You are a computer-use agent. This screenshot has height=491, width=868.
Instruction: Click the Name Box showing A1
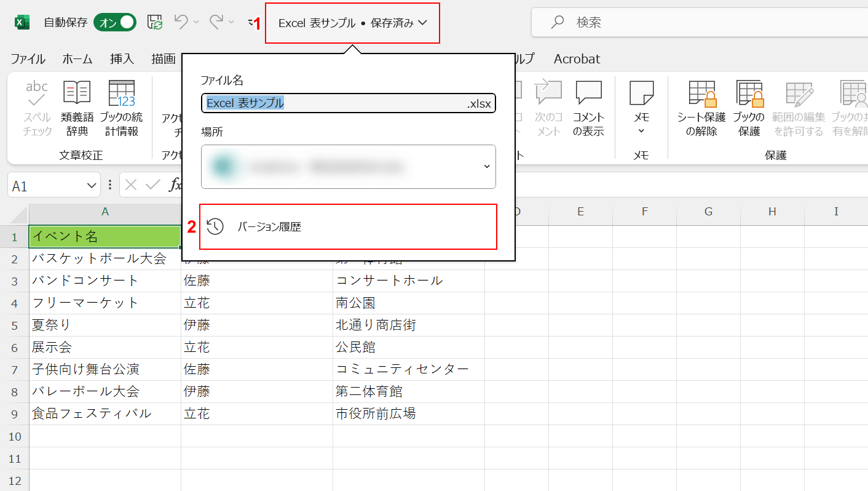[x=47, y=185]
